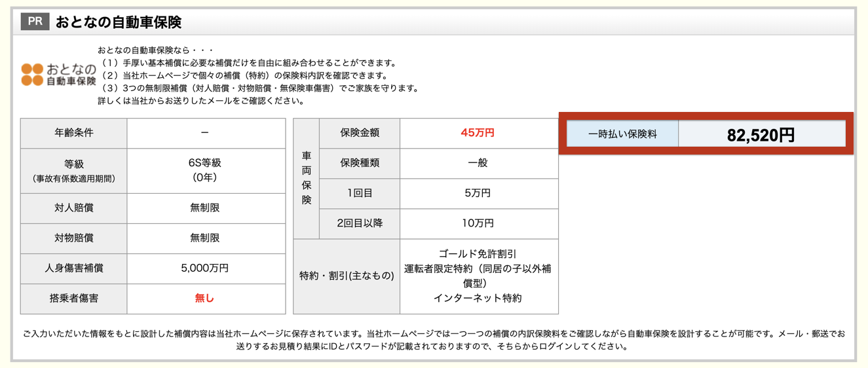Click the gray PR badge
Viewport: 868px width, 368px height.
click(35, 22)
